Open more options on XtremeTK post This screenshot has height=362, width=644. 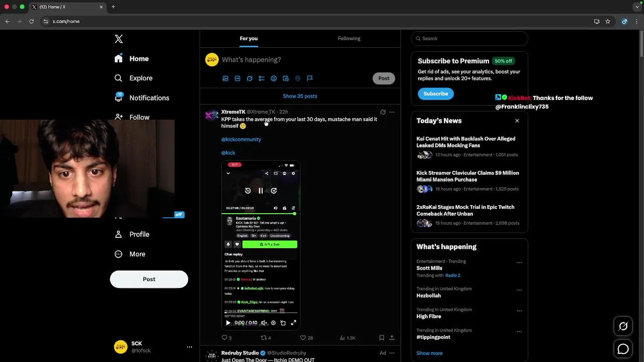click(x=392, y=112)
